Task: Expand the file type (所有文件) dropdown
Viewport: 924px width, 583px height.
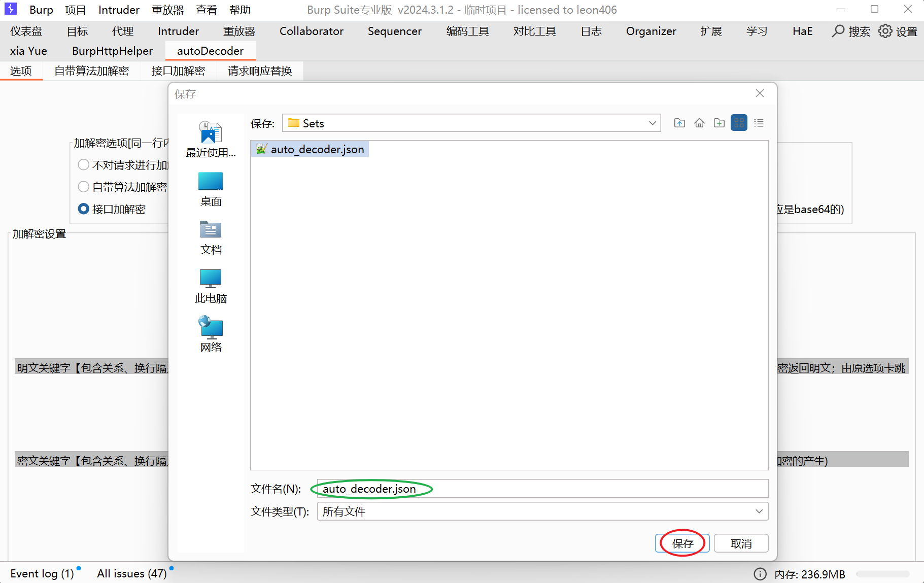Action: [x=759, y=511]
